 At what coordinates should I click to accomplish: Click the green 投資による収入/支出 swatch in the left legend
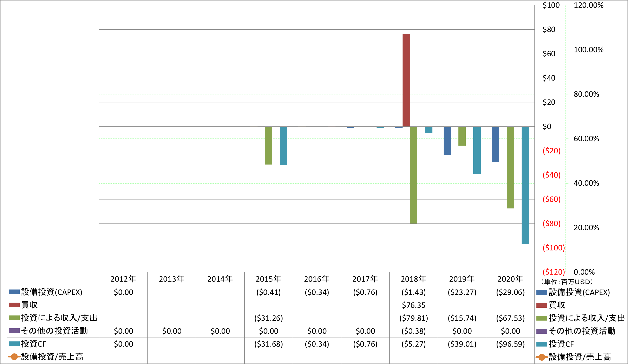tap(14, 318)
